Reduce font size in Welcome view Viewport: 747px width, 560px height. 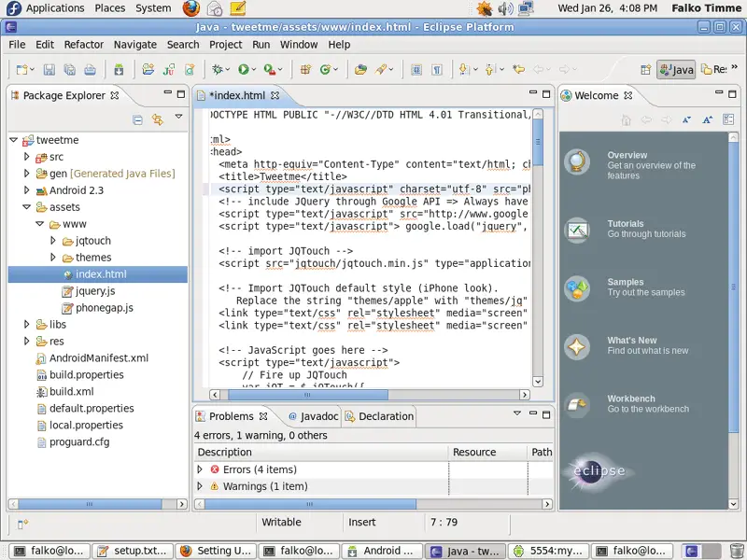coord(686,119)
